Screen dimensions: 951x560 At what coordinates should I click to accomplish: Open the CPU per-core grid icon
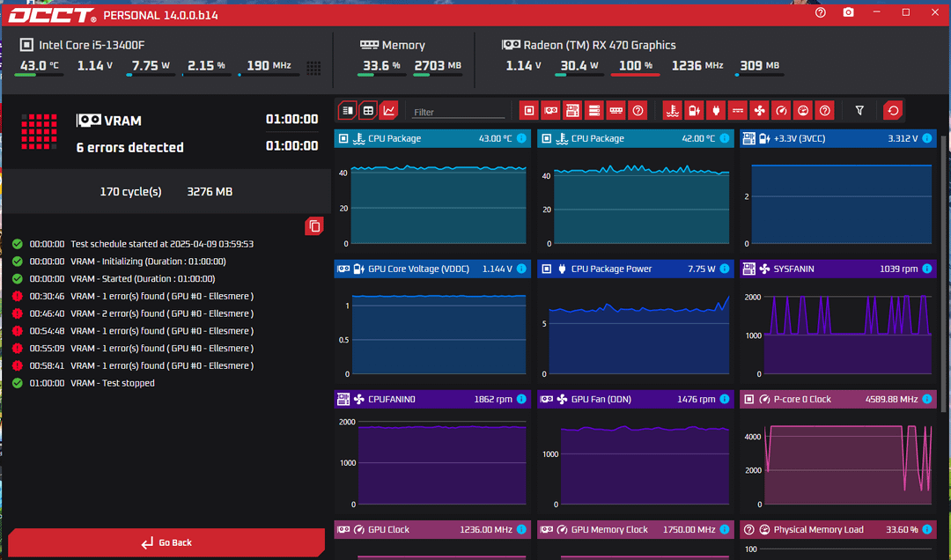coord(313,68)
